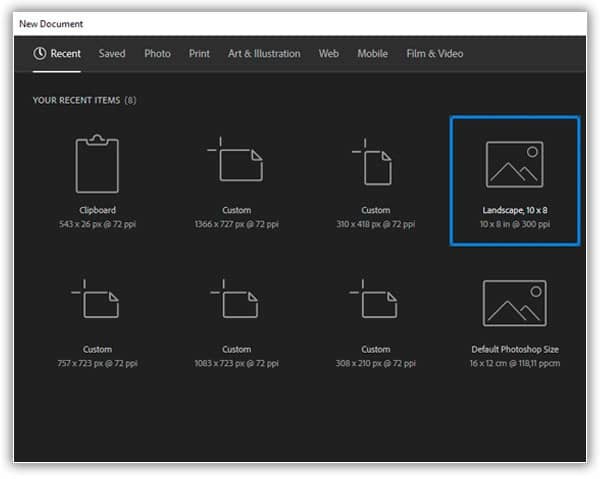
Task: Choose the Default Photoshop Size preset icon
Action: [x=514, y=303]
